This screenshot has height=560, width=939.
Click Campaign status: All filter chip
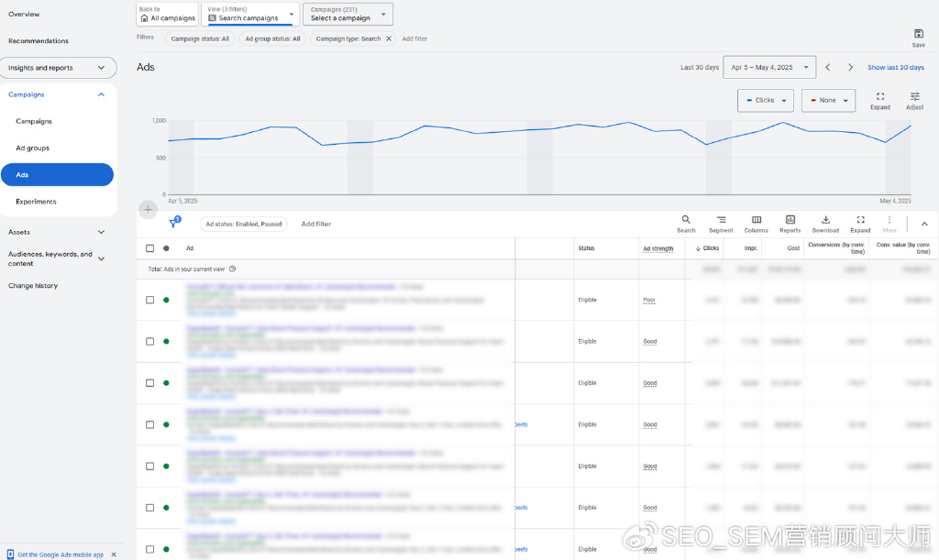[x=200, y=38]
